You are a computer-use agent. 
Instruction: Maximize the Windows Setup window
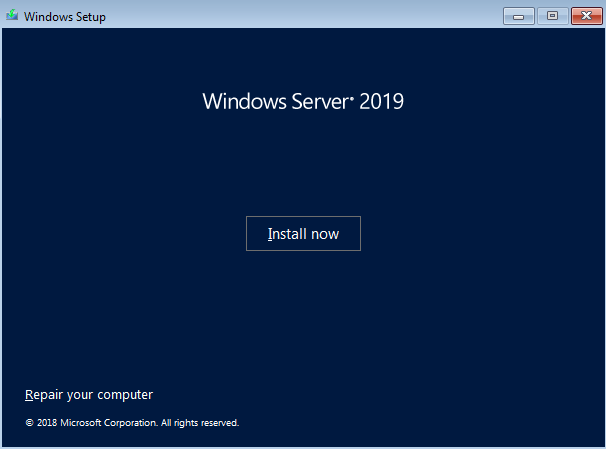[x=553, y=16]
